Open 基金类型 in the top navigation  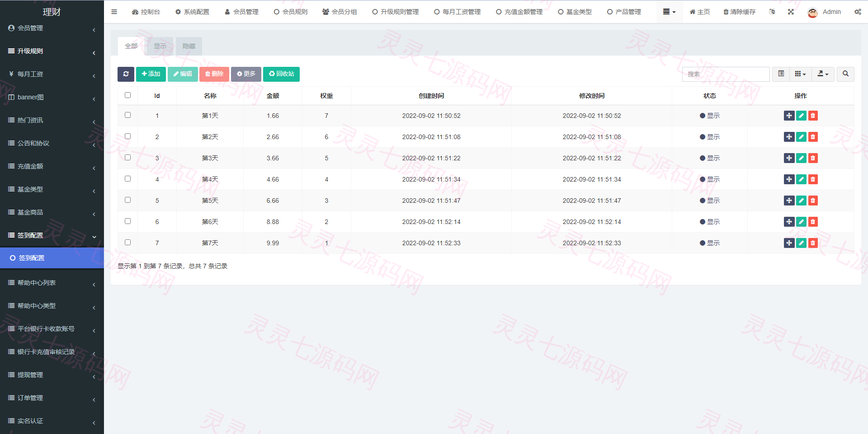(575, 12)
